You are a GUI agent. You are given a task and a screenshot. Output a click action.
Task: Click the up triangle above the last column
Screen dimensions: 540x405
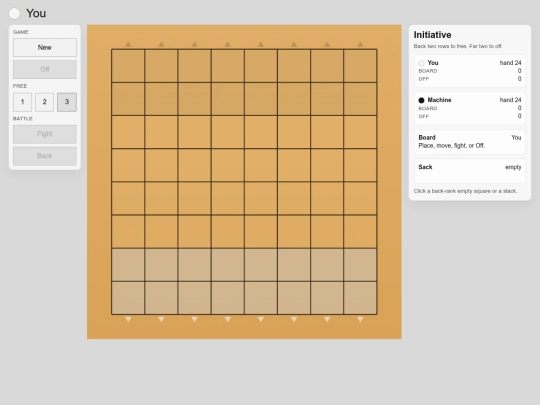(360, 44)
